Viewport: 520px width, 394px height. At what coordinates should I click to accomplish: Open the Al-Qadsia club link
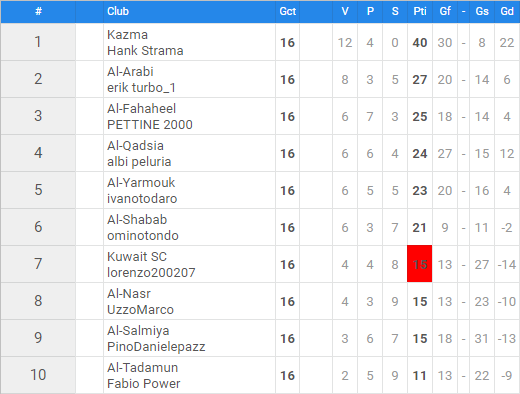tap(135, 146)
